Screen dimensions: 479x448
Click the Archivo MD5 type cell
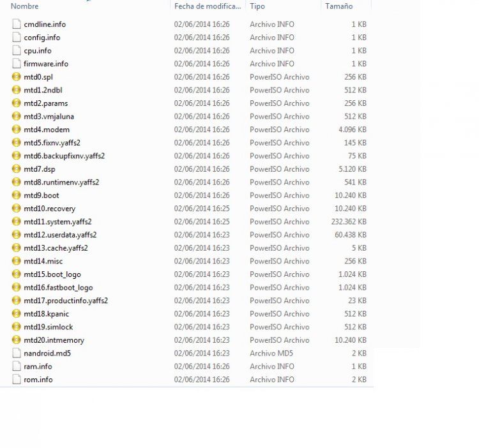click(x=271, y=353)
